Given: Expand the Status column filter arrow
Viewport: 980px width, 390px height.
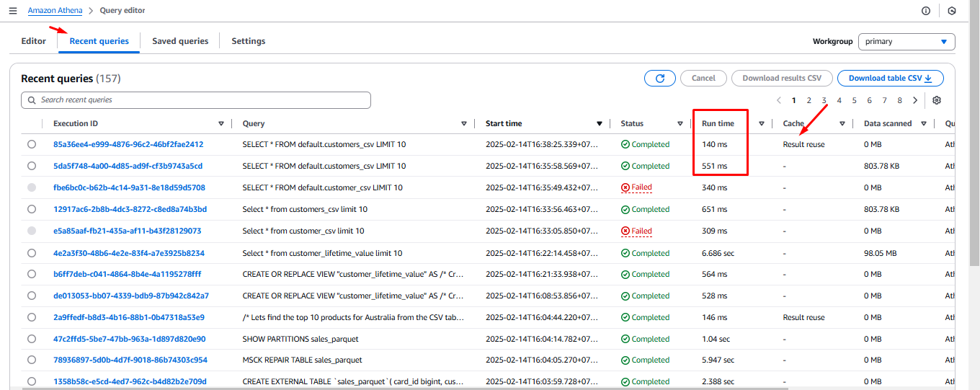Looking at the screenshot, I should pyautogui.click(x=680, y=123).
